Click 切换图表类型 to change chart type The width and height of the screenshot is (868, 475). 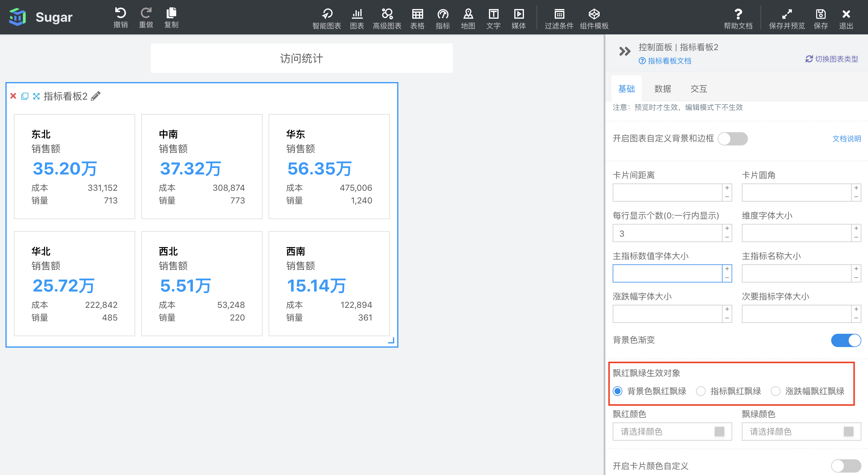[x=831, y=59]
